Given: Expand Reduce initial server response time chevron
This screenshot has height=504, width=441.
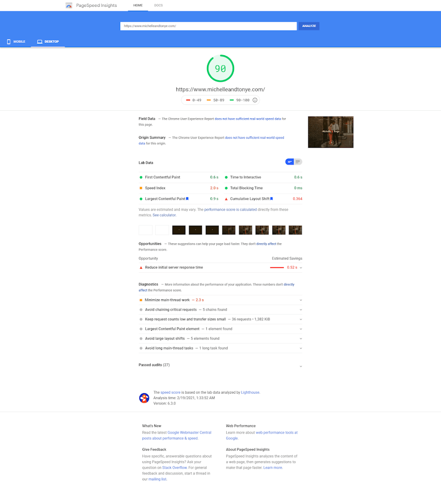Looking at the screenshot, I should (x=301, y=268).
